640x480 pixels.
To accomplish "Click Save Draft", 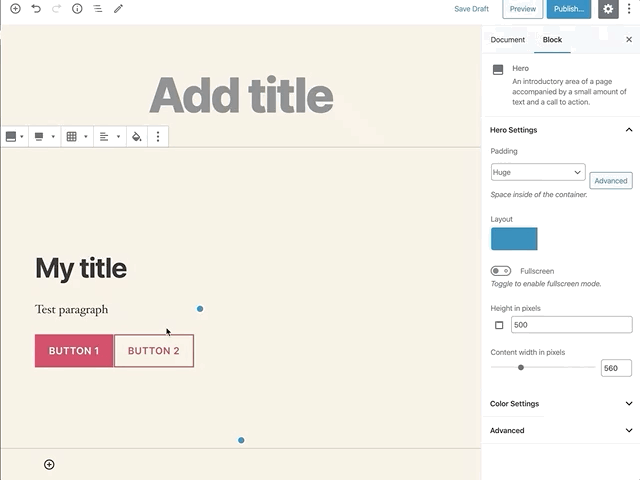I will 471,9.
